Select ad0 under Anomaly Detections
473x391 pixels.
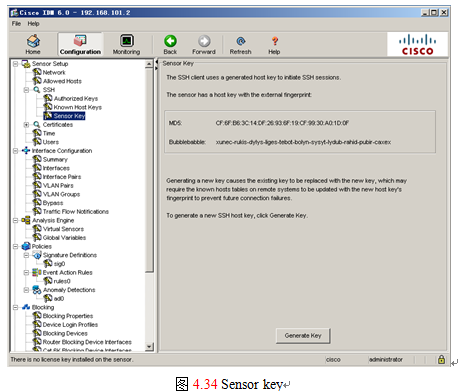tap(59, 298)
